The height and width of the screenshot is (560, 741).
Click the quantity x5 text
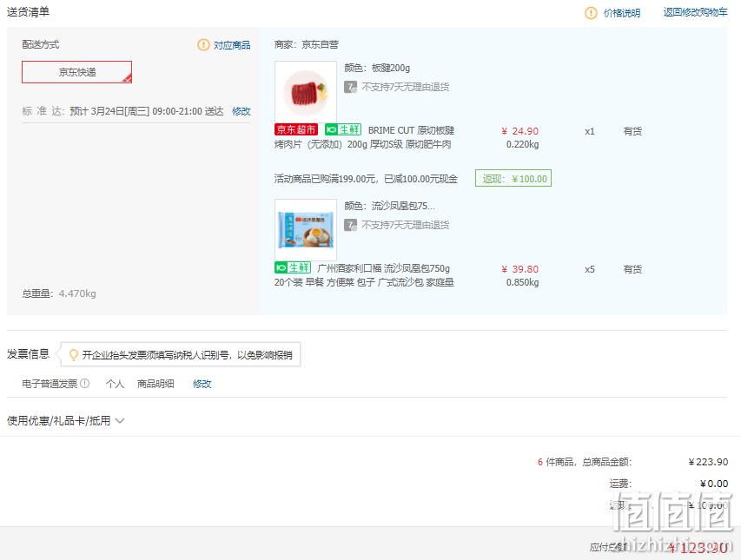click(590, 269)
